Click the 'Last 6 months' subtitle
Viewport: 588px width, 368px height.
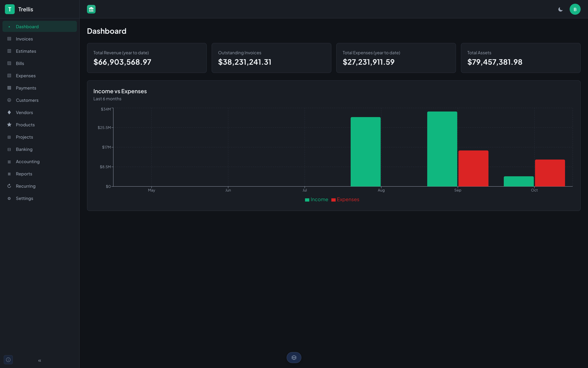[107, 99]
